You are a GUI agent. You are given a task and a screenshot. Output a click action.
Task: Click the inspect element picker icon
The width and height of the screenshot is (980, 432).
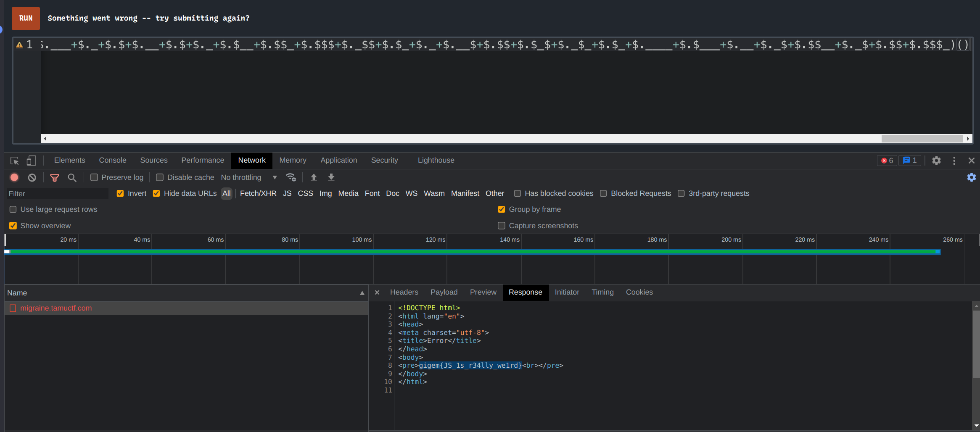tap(15, 161)
